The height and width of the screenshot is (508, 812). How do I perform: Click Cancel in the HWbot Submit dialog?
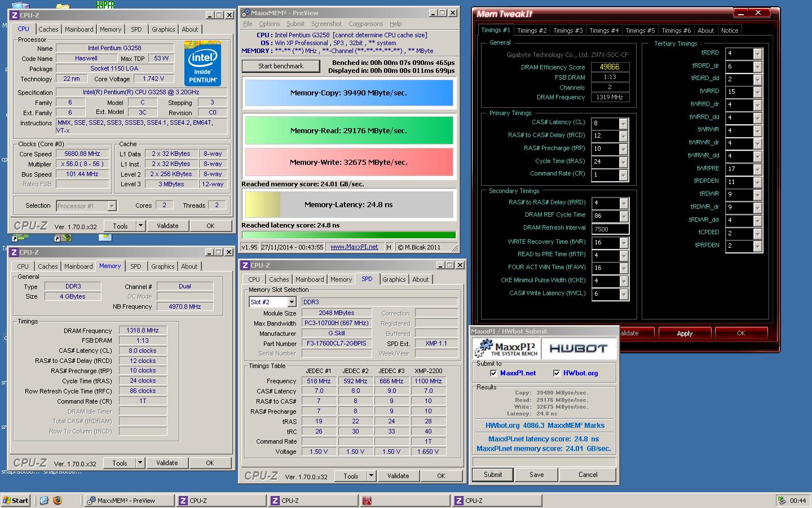tap(588, 475)
